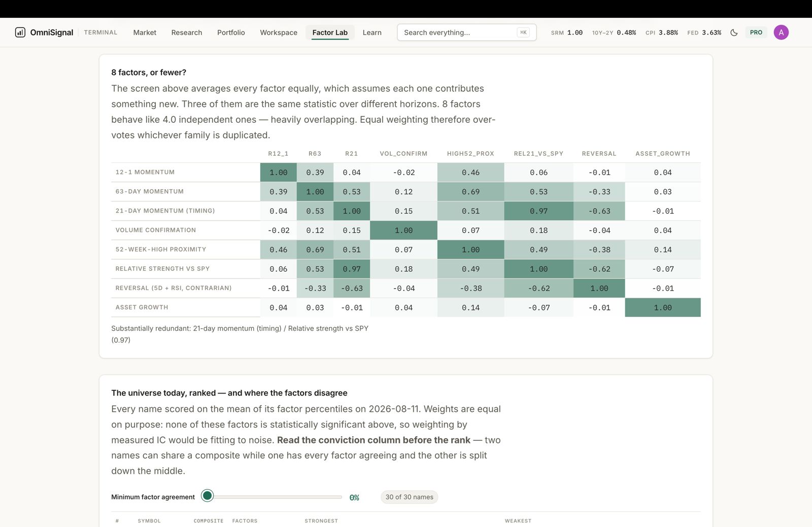Click the OmniSignal logo icon
Viewport: 812px width, 527px height.
point(20,32)
